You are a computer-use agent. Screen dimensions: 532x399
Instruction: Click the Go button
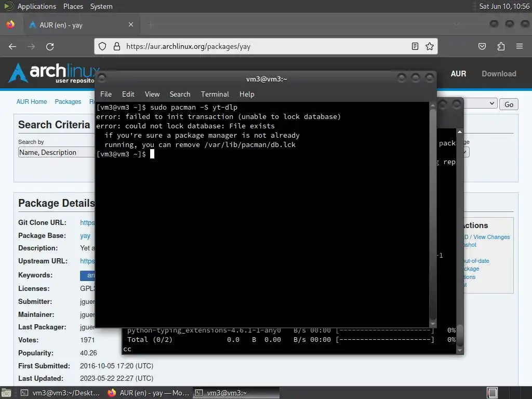pos(509,104)
